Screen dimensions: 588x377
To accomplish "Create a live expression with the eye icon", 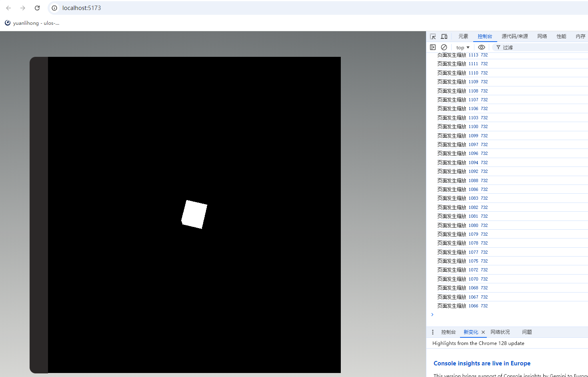I will pyautogui.click(x=482, y=47).
